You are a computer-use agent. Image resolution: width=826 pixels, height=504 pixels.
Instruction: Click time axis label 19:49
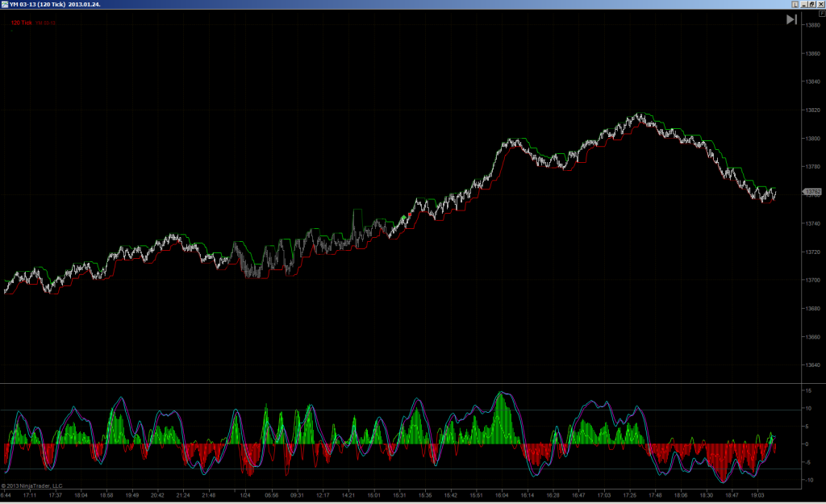pyautogui.click(x=132, y=495)
